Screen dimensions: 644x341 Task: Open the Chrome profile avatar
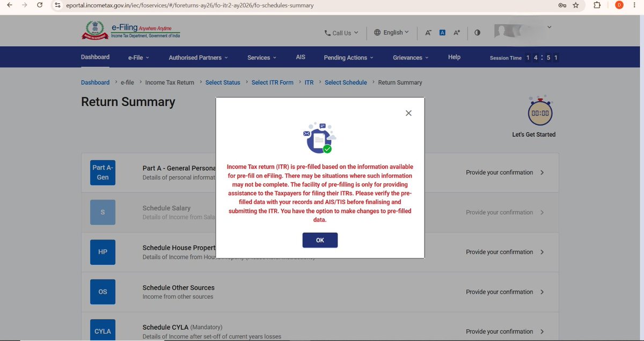pyautogui.click(x=619, y=5)
